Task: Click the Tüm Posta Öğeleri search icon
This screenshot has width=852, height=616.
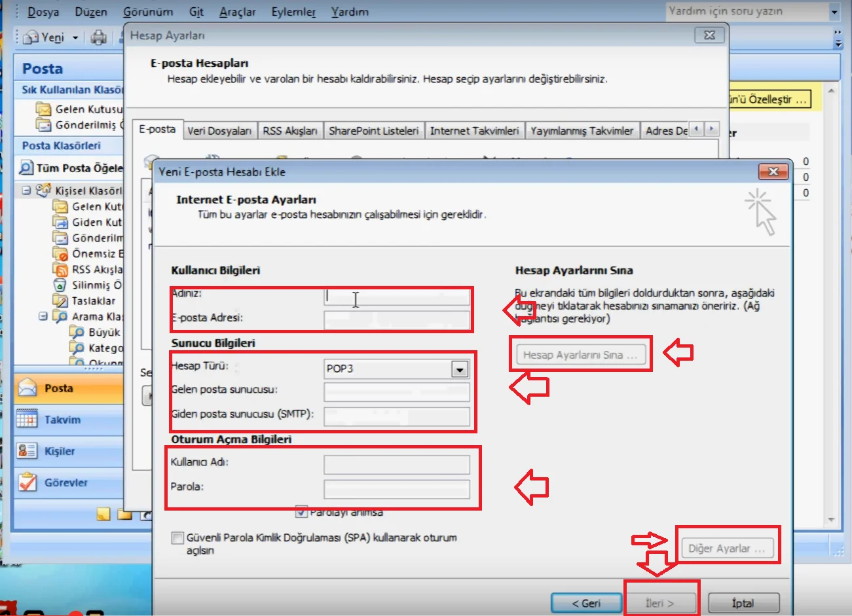Action: (x=26, y=168)
